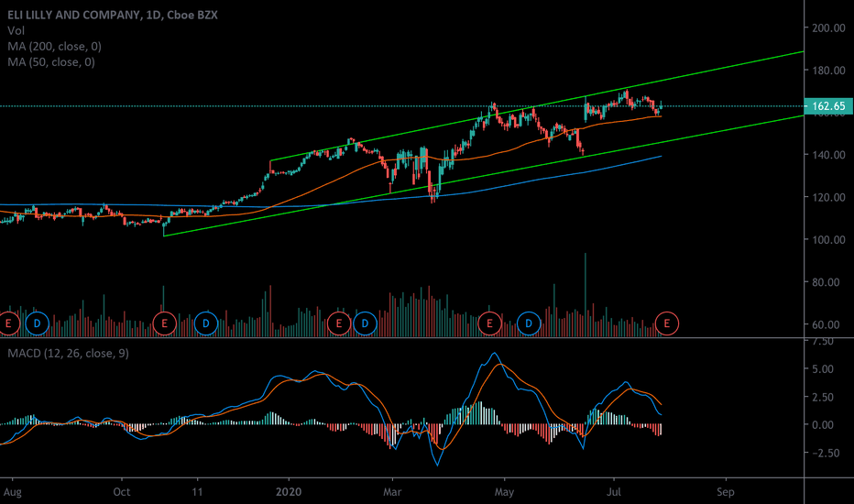The image size is (854, 504).
Task: Click the Mar time axis label
Action: (392, 492)
